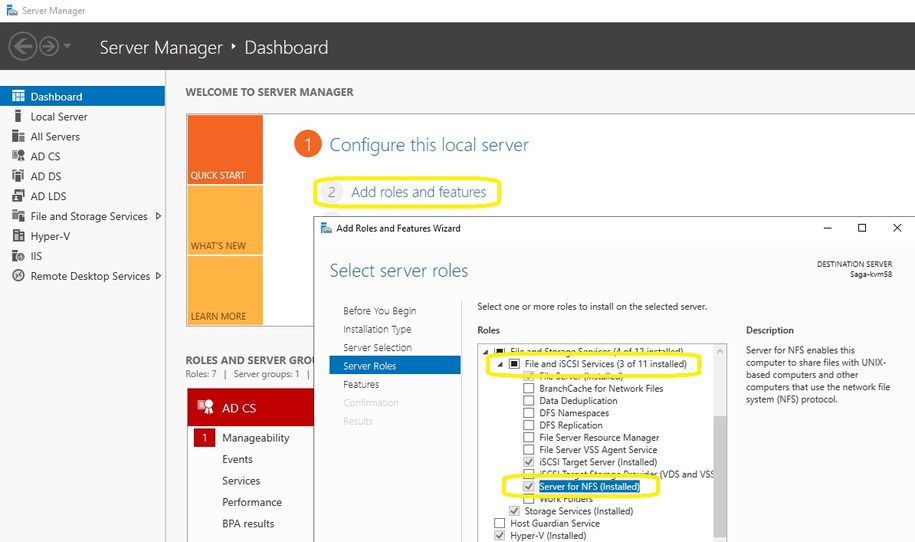The width and height of the screenshot is (915, 542).
Task: Go to Installation Type wizard step
Action: [x=377, y=329]
